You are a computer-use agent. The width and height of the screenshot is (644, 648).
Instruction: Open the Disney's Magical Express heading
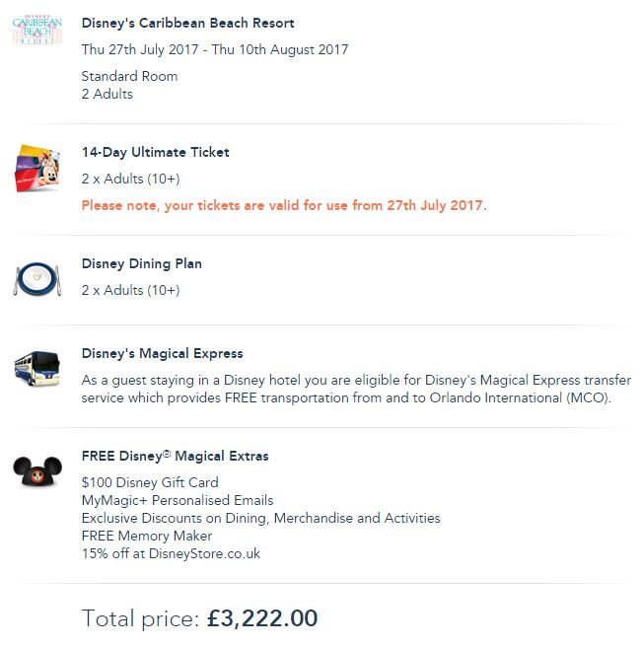[x=162, y=353]
